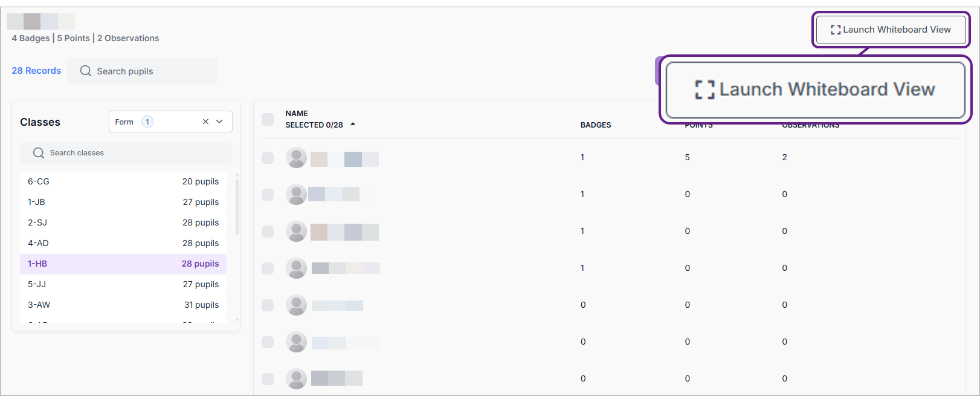Check the third pupil row checkbox
The height and width of the screenshot is (396, 980).
268,232
